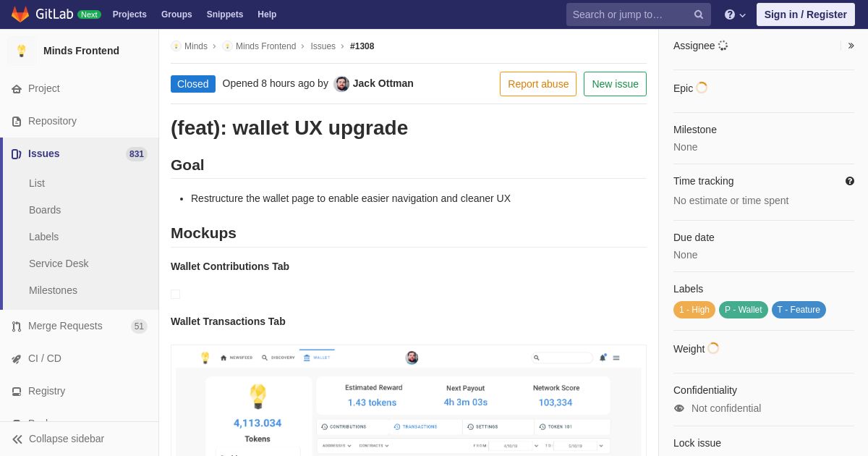Open the Minds Frontend breadcrumb link

coord(265,46)
